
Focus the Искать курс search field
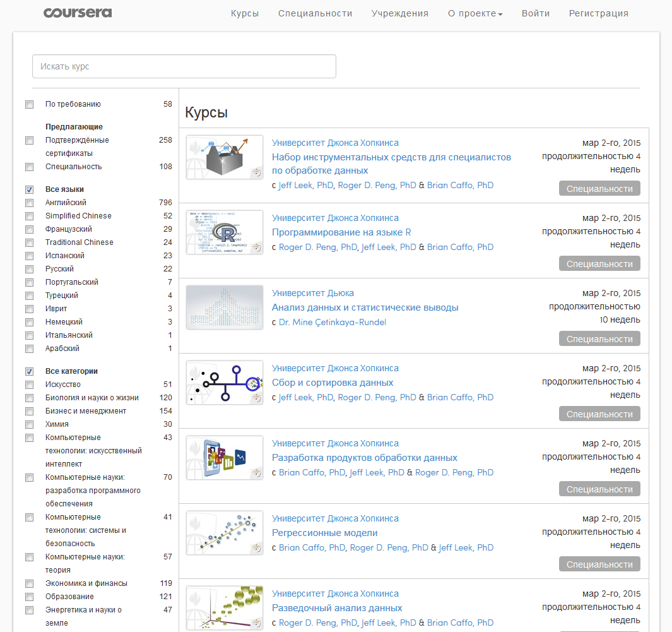(184, 66)
